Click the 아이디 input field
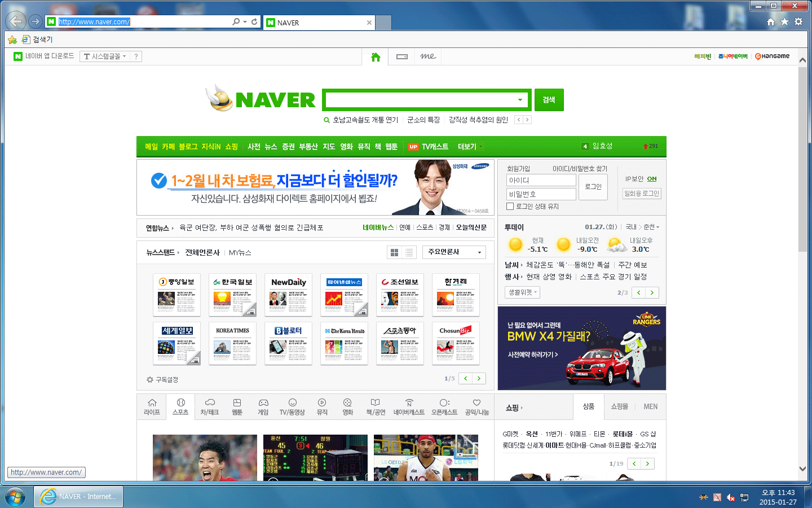This screenshot has height=508, width=812. [x=541, y=180]
